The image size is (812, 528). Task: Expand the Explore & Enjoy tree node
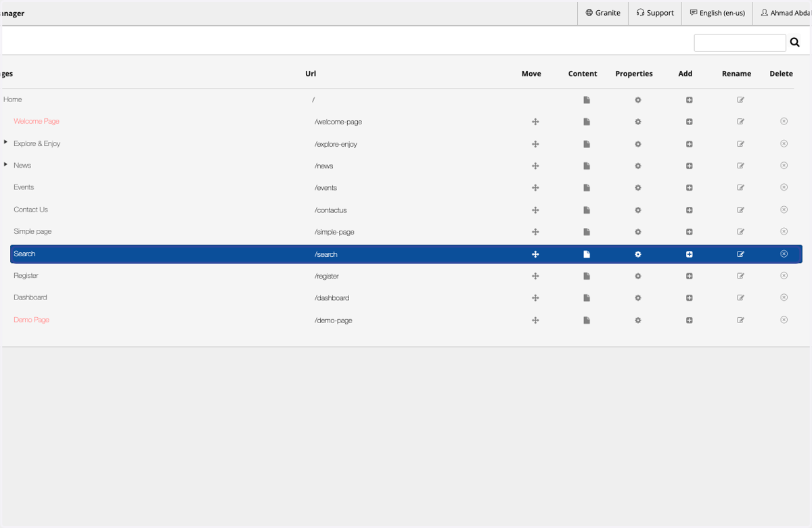[5, 142]
